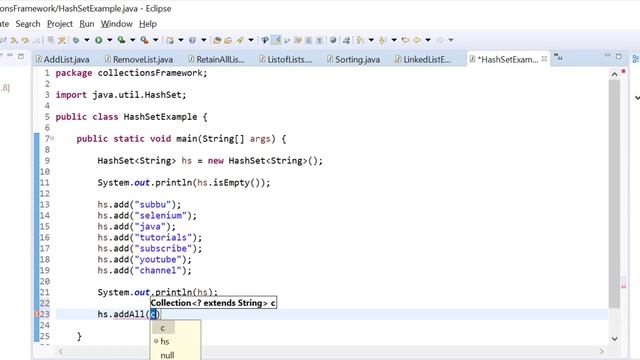The height and width of the screenshot is (360, 640).
Task: Open the Forward history dropdown arrow
Action: pos(451,40)
